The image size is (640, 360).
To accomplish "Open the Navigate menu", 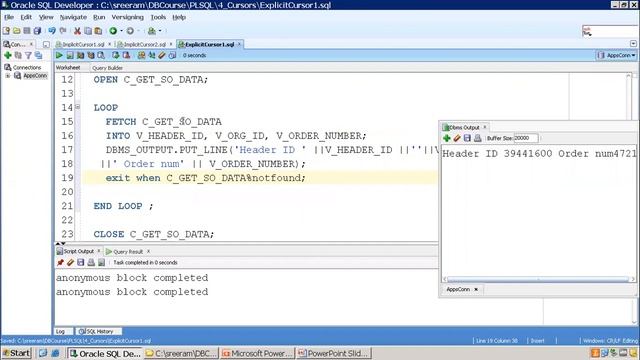I will 73,17.
